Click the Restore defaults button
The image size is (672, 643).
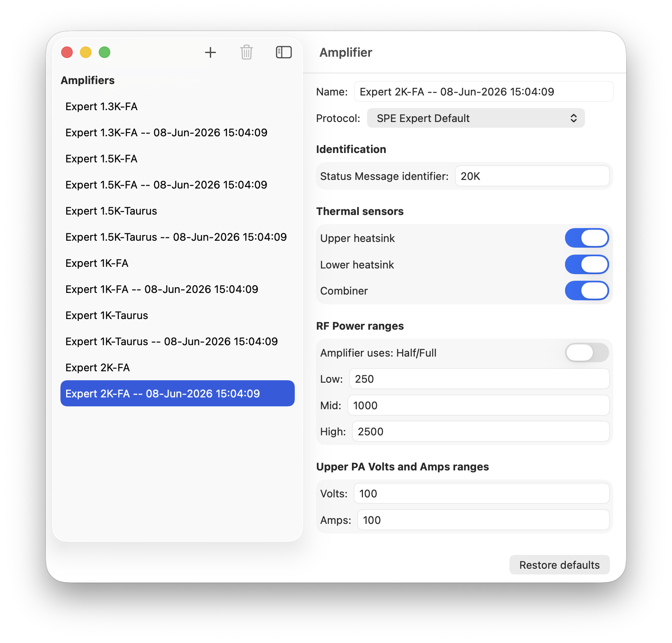click(559, 565)
